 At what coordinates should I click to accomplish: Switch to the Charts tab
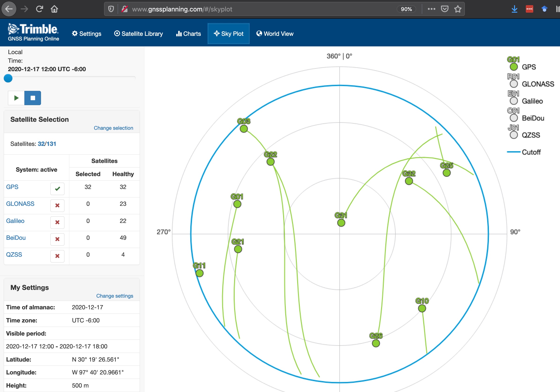click(x=188, y=34)
